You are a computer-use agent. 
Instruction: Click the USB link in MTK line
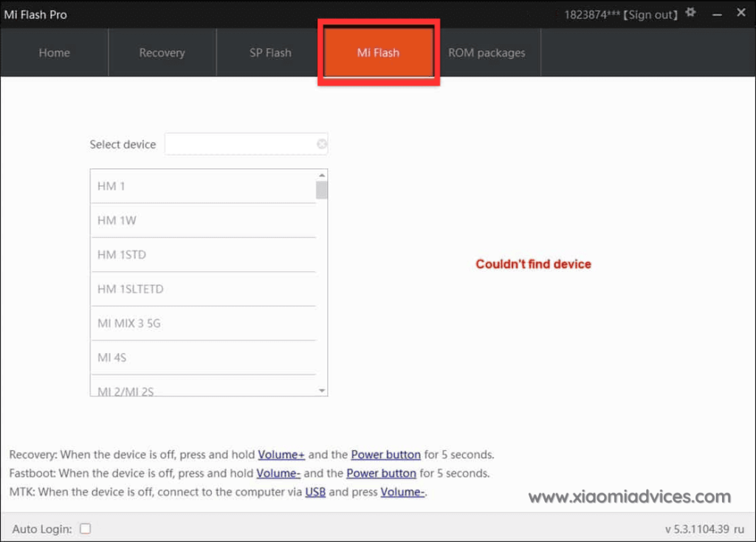315,492
